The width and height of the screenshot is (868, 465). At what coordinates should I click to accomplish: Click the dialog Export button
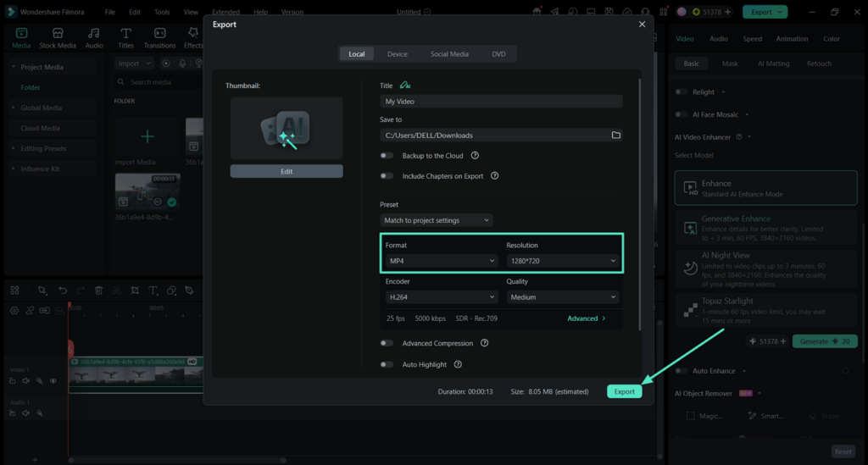(624, 391)
